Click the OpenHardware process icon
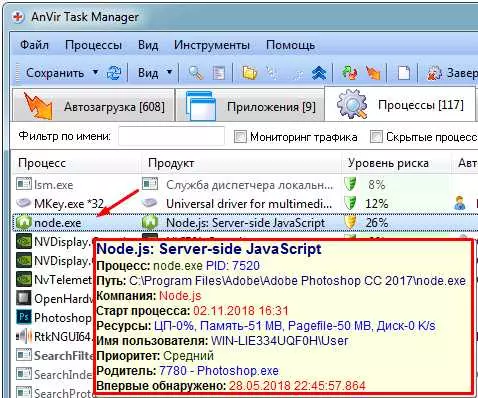This screenshot has height=398, width=478. (23, 298)
